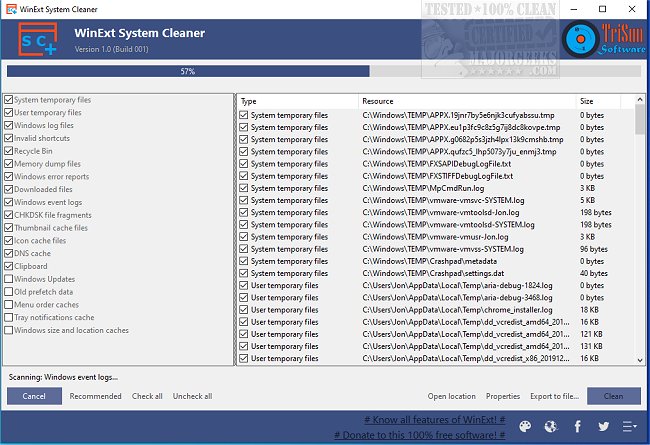Image resolution: width=650 pixels, height=445 pixels.
Task: Select the vmware-vmsvc-SYSTEM.log resource row
Action: [443, 200]
